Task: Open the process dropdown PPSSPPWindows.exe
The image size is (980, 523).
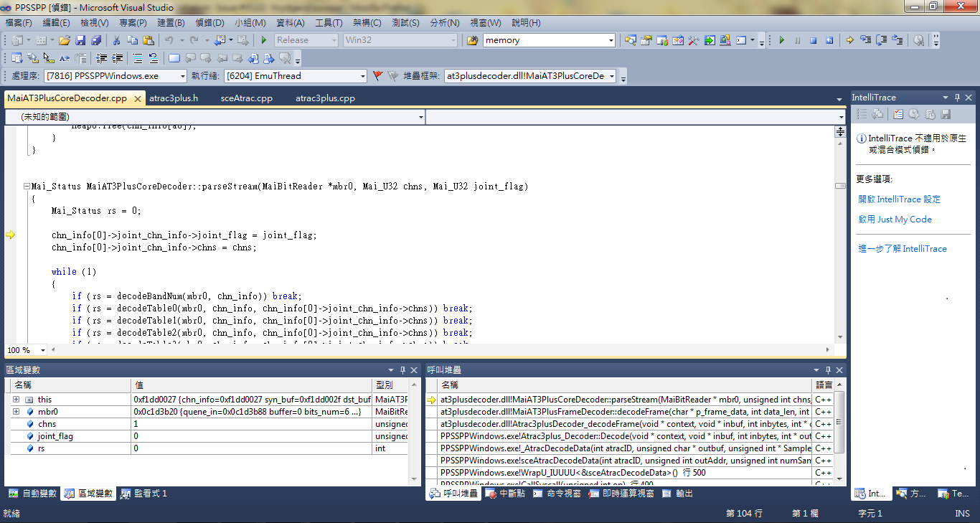Action: coord(182,76)
